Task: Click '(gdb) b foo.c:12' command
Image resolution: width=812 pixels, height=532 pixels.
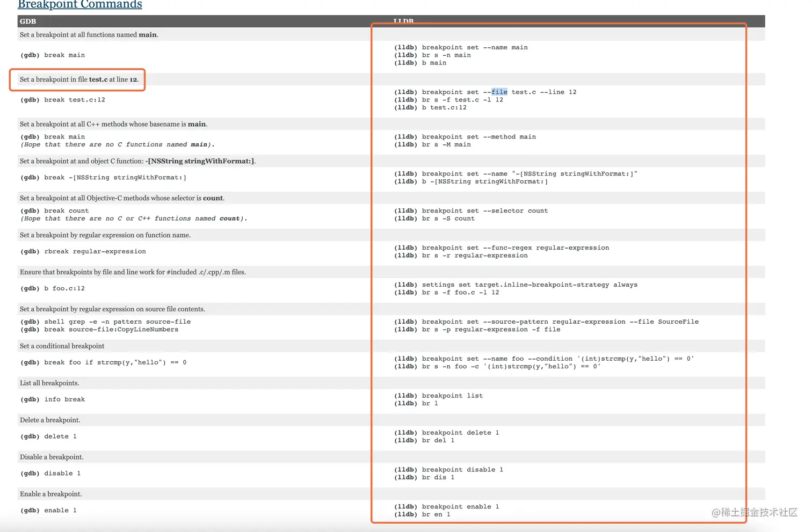Action: pyautogui.click(x=53, y=289)
